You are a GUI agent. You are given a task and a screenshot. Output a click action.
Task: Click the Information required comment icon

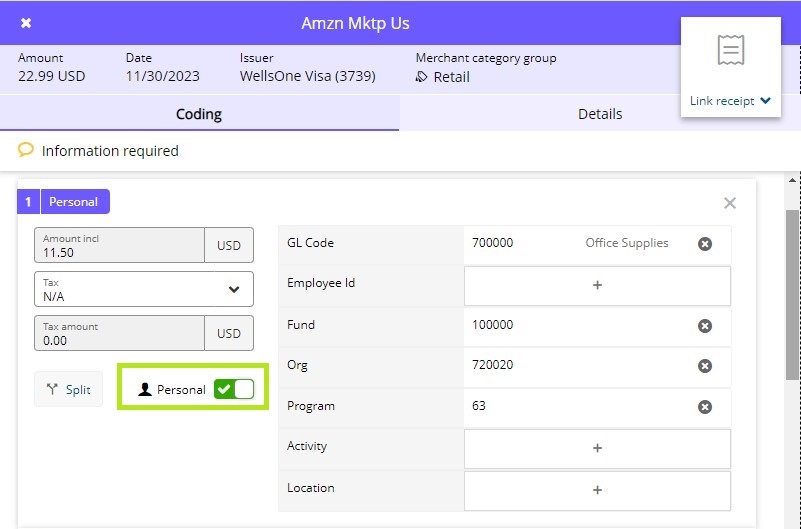[26, 150]
